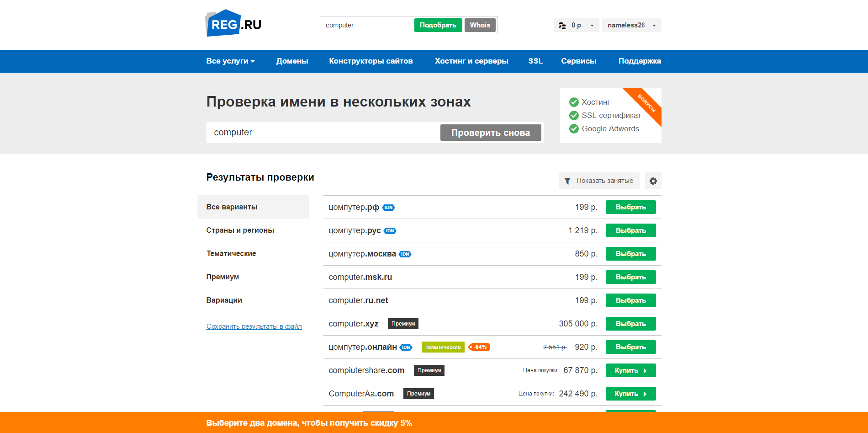
Task: Switch to the Премиум category
Action: click(x=222, y=277)
